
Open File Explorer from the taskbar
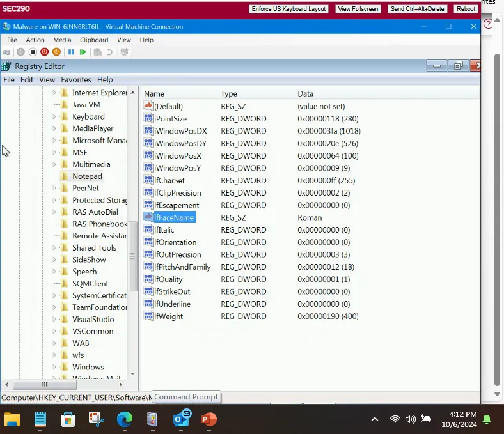12,419
